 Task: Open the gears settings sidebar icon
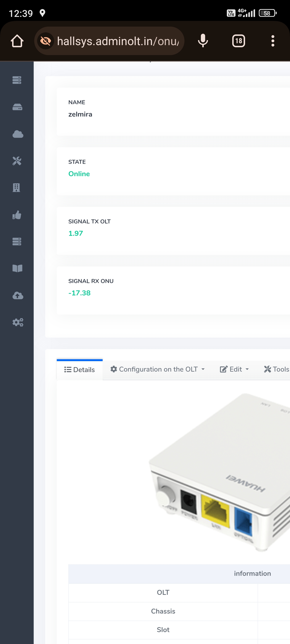point(18,322)
